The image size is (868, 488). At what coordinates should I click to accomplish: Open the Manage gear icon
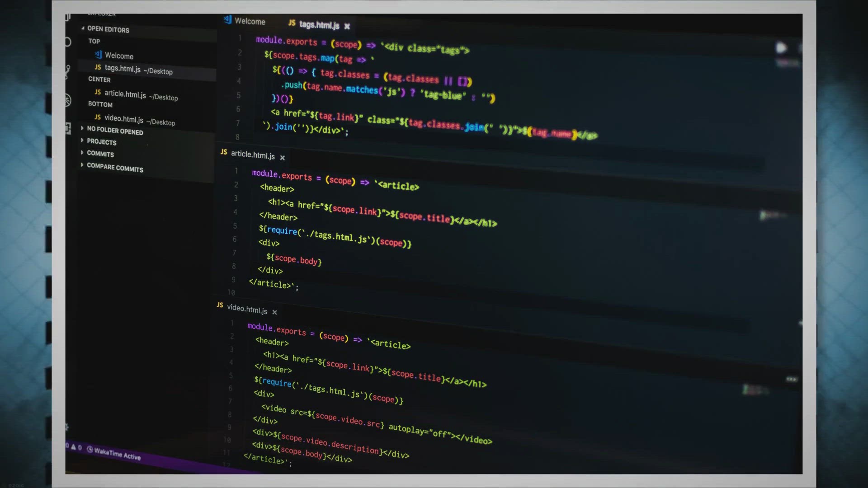click(x=67, y=427)
